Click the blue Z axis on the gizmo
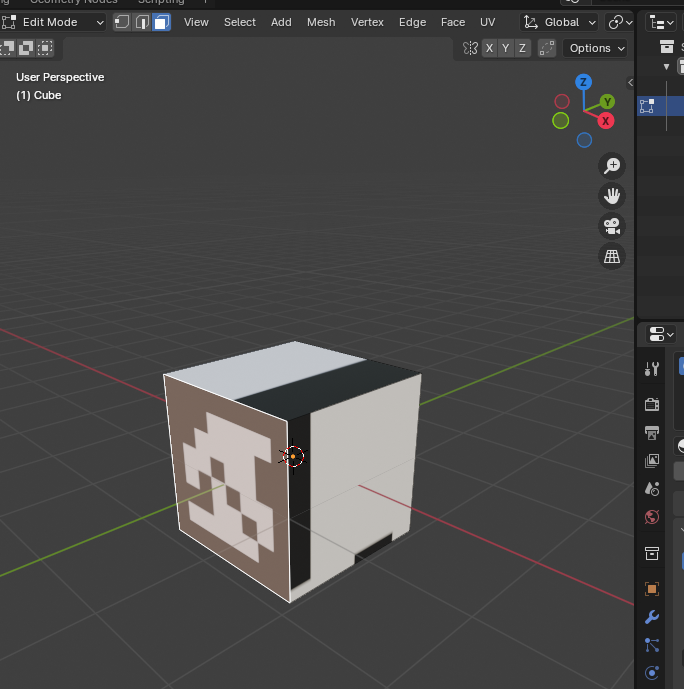The height and width of the screenshot is (689, 684). tap(583, 82)
